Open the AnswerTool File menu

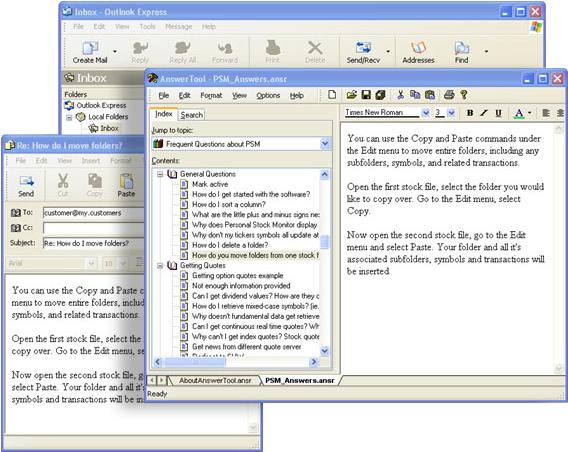[x=164, y=95]
